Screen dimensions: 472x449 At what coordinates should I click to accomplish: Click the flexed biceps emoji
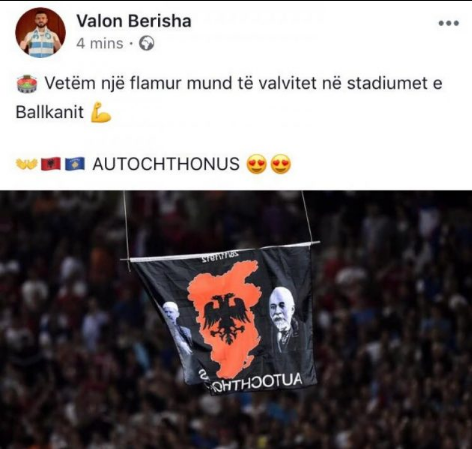click(x=101, y=113)
